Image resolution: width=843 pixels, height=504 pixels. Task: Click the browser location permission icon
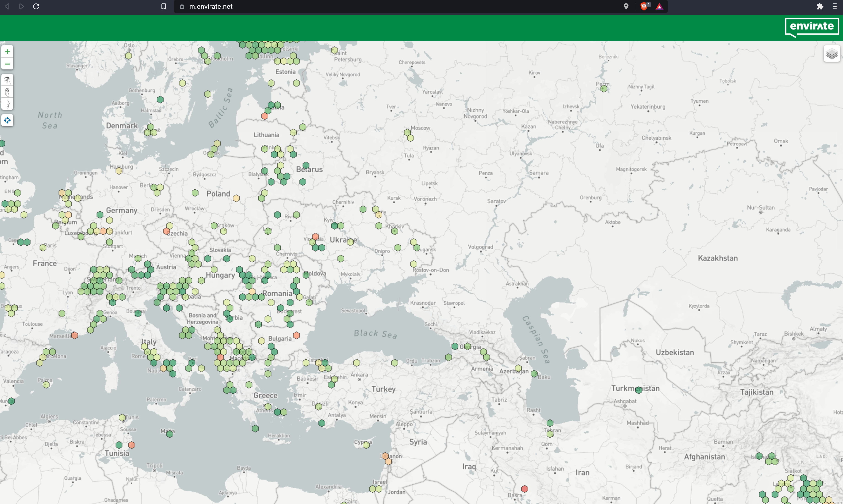click(626, 6)
